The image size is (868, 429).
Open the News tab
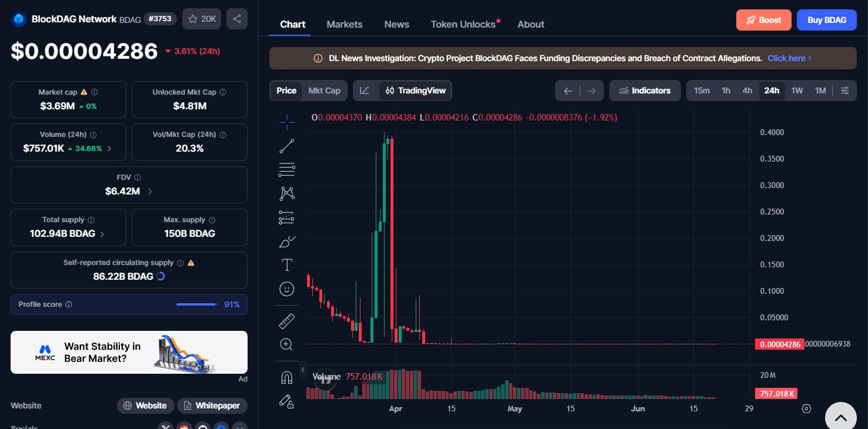397,24
